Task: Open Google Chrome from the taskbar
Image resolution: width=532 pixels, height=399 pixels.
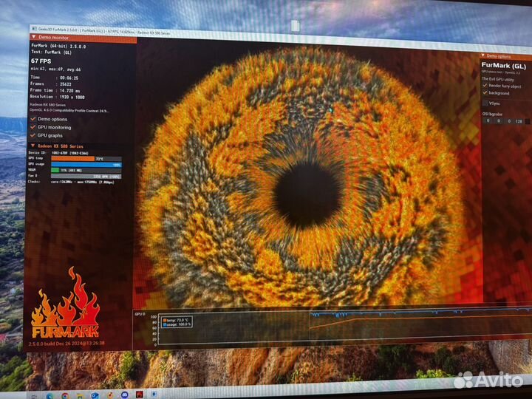Action: (65, 395)
